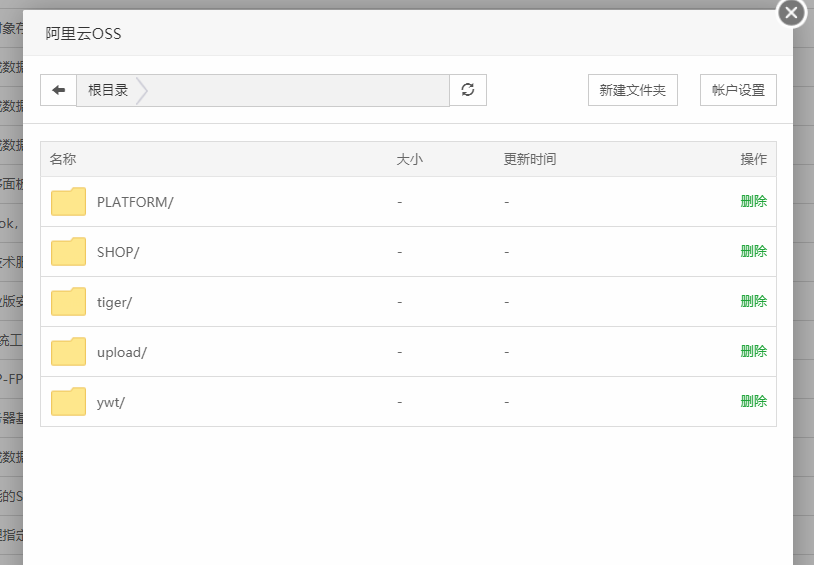Click the tiger/ folder icon
This screenshot has height=565, width=814.
pyautogui.click(x=69, y=301)
